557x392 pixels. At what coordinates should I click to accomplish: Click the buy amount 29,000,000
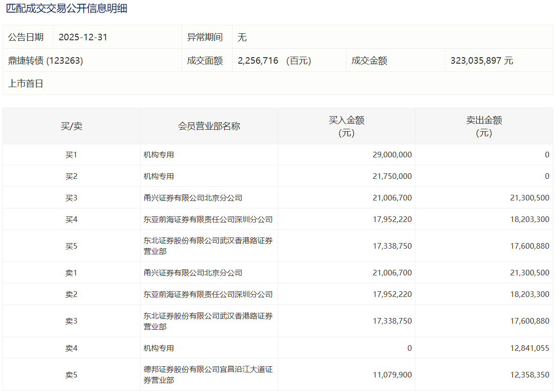[x=392, y=155]
